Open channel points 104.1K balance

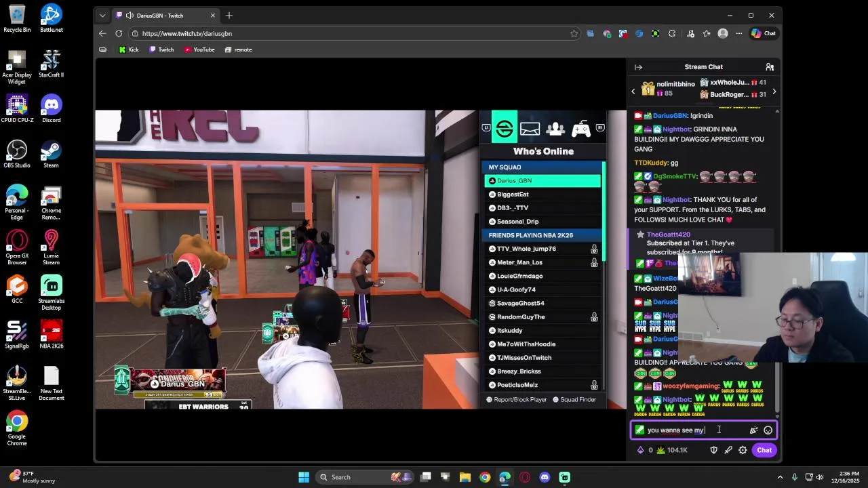pyautogui.click(x=672, y=450)
